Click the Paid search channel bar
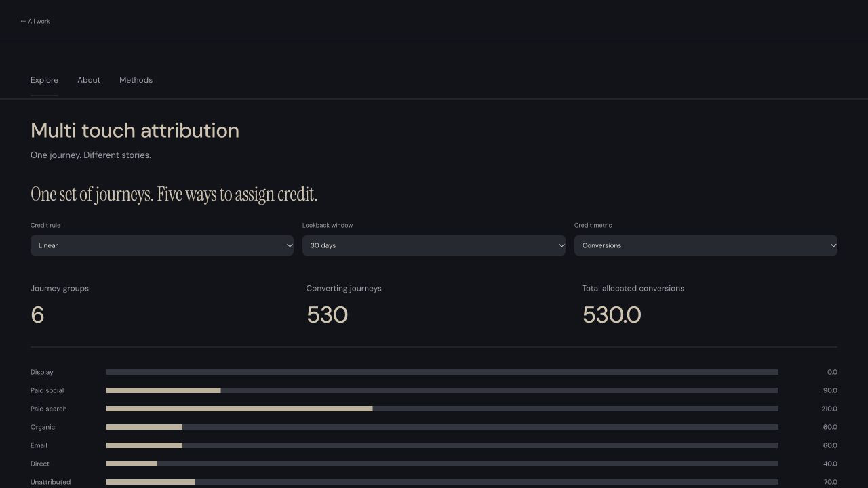This screenshot has height=488, width=868. pyautogui.click(x=442, y=409)
